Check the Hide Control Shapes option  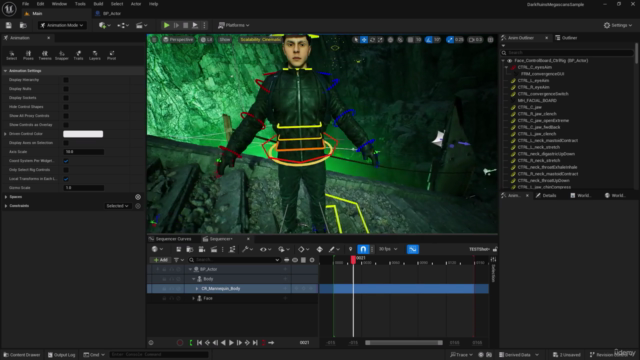66,107
